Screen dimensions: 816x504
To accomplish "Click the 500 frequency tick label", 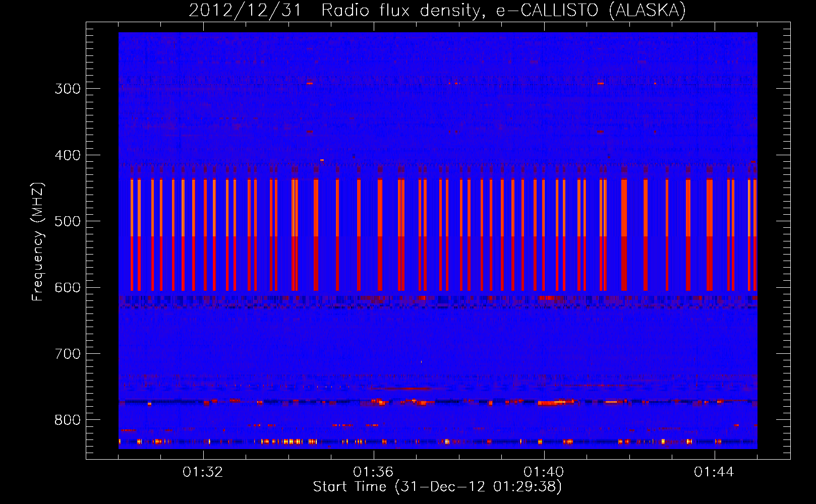I will 68,221.
